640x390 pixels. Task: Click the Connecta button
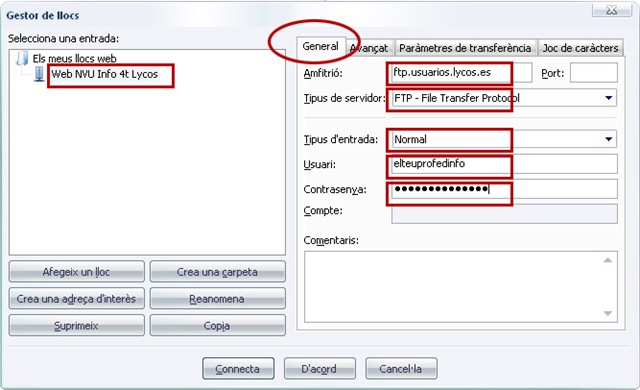coord(238,369)
